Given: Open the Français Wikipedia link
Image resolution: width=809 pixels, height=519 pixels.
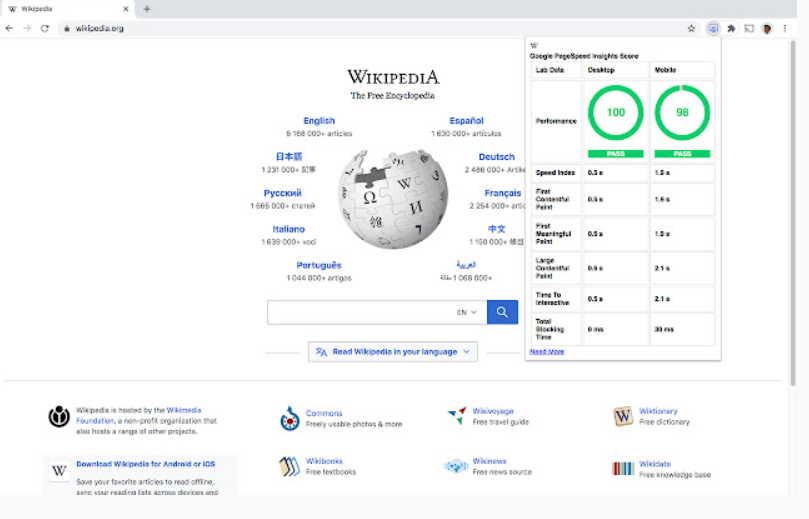Looking at the screenshot, I should coord(503,193).
